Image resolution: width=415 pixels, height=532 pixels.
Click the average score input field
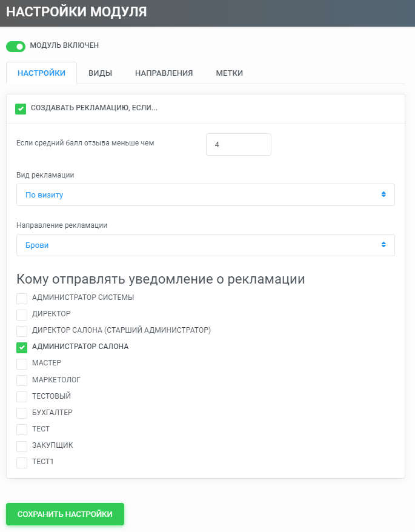pyautogui.click(x=239, y=145)
